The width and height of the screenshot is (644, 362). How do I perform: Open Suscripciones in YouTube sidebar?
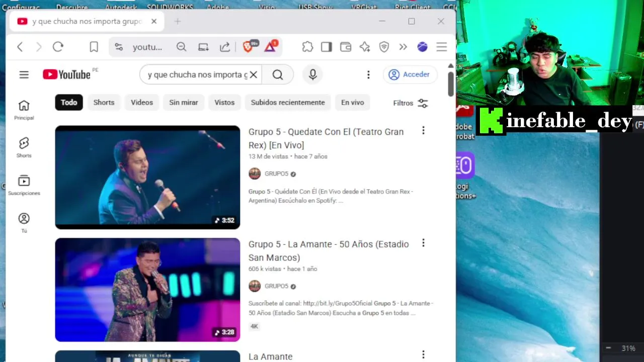coord(24,186)
